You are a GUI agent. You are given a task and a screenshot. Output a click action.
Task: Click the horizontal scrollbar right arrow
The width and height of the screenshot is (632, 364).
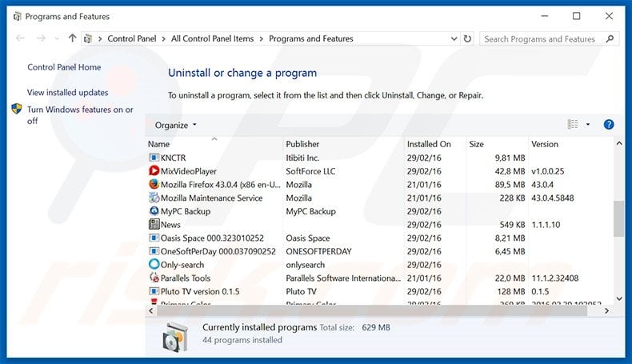[606, 310]
